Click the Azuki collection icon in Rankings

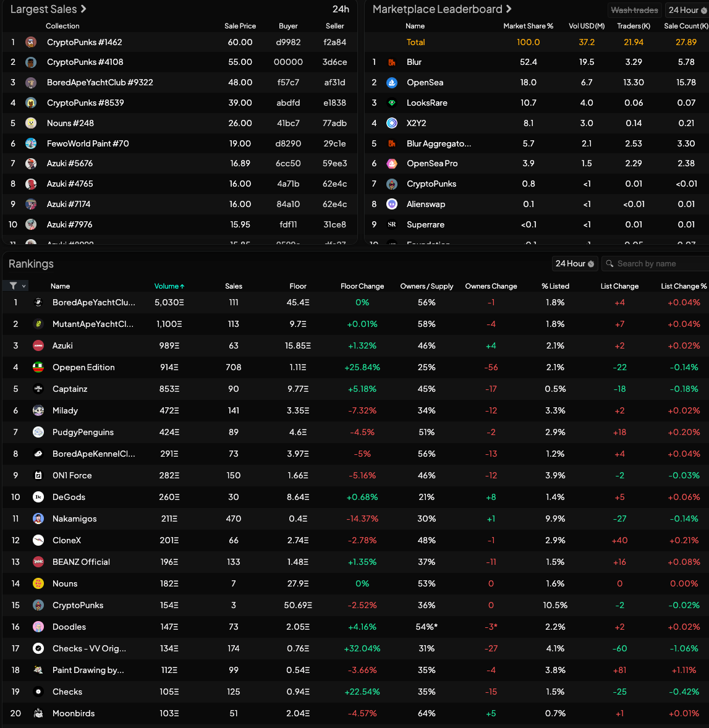[x=38, y=345]
